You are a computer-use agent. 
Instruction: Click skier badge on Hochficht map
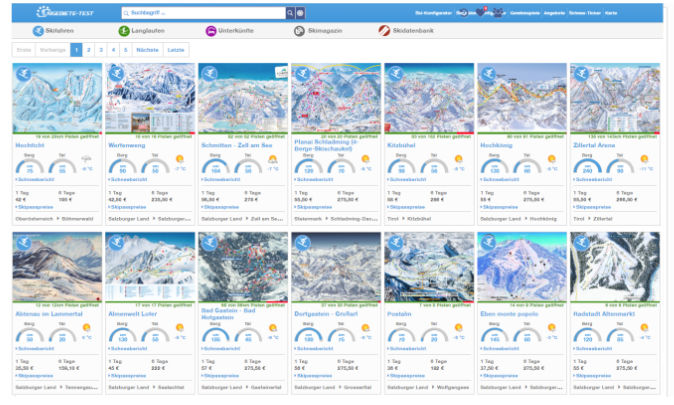pos(24,74)
